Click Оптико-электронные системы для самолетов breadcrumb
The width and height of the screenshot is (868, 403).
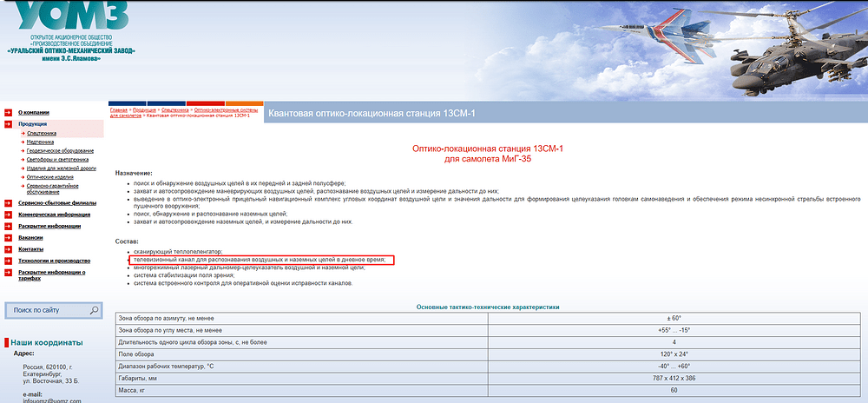[x=184, y=113]
